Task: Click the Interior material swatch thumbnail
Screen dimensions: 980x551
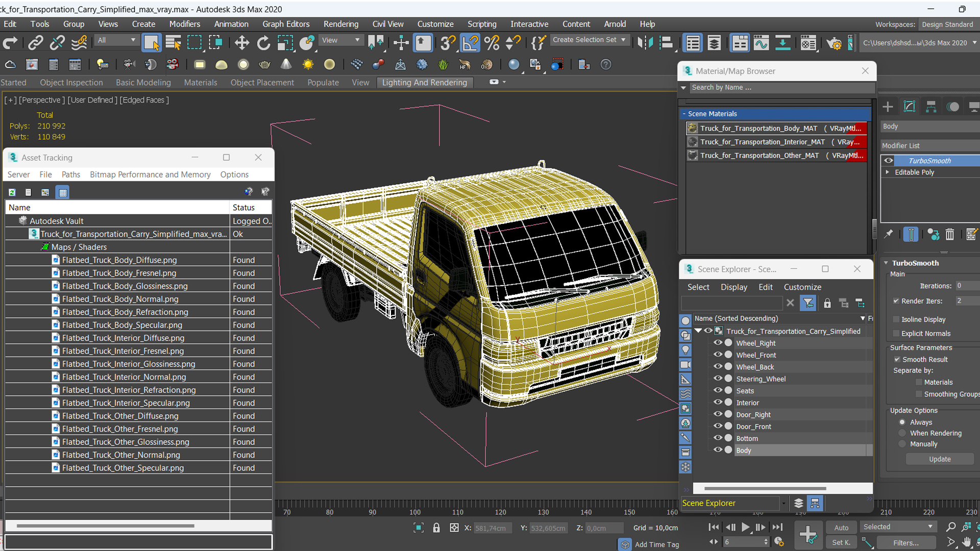Action: (x=693, y=142)
